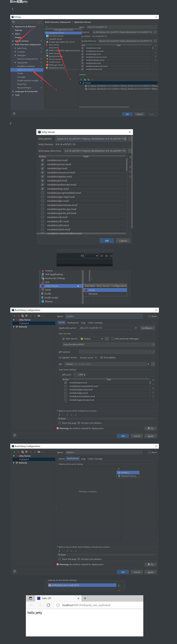Click green plus above Artifact popup in Deployment dialog
The width and height of the screenshot is (177, 644).
119,469
